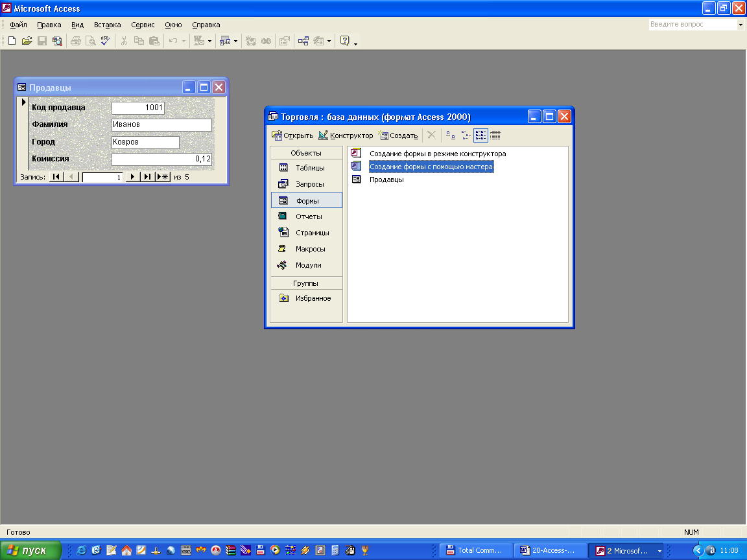Switch to Total Commander taskbar button
Image resolution: width=747 pixels, height=560 pixels.
[475, 550]
